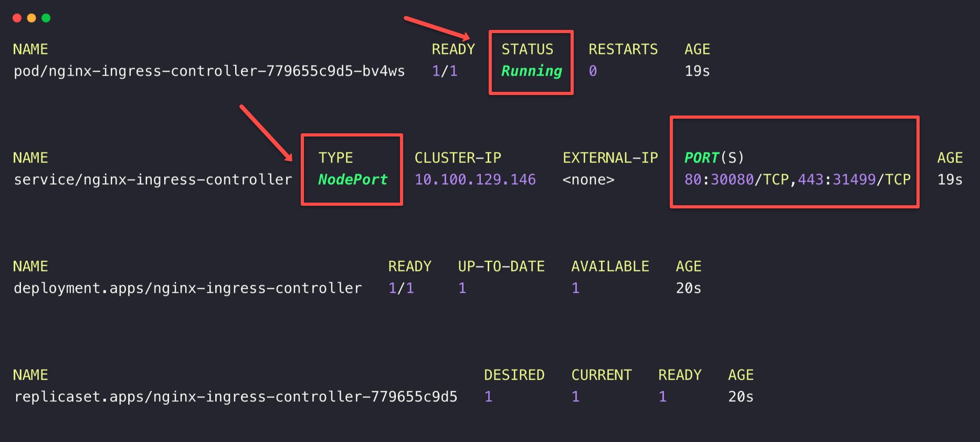Click the pod AGE value 19s
Screen dimensions: 980x442
697,71
